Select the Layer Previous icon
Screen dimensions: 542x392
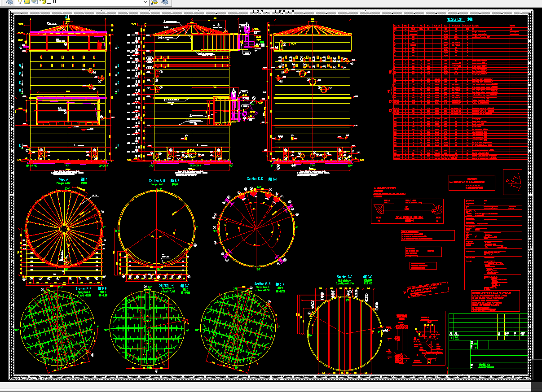point(165,2)
